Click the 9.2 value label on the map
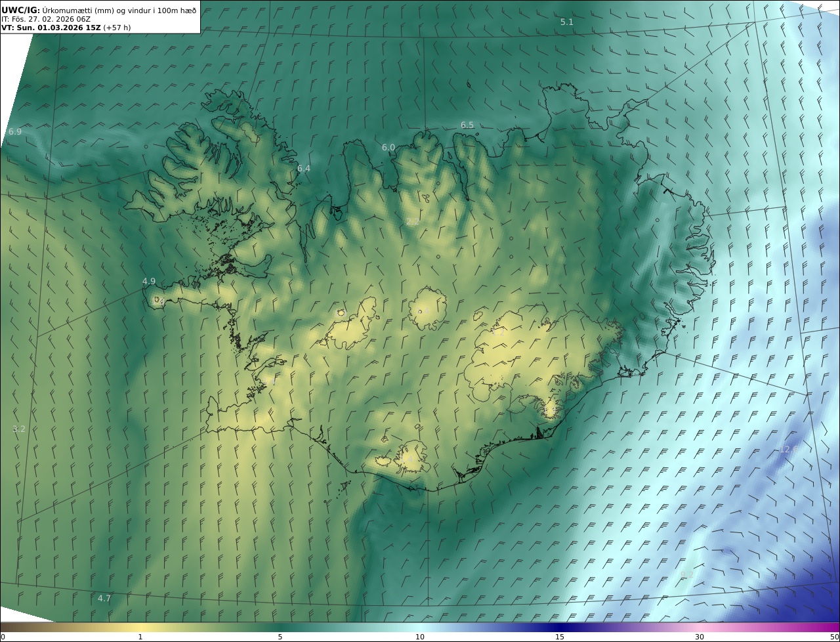The image size is (840, 642). (686, 574)
